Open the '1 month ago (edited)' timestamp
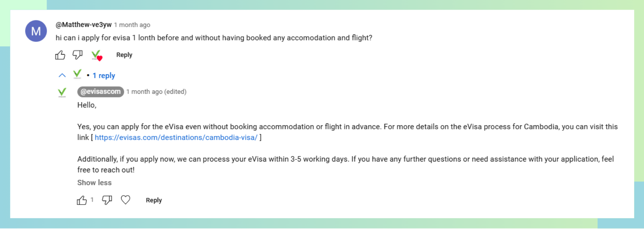644x229 pixels. (x=156, y=92)
